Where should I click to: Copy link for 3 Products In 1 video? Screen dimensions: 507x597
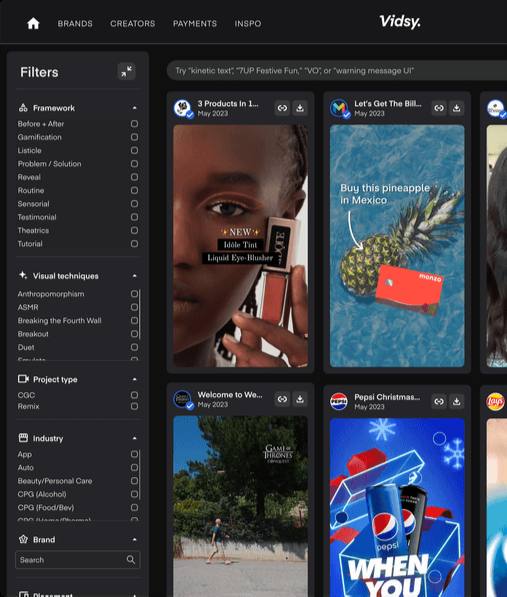282,108
